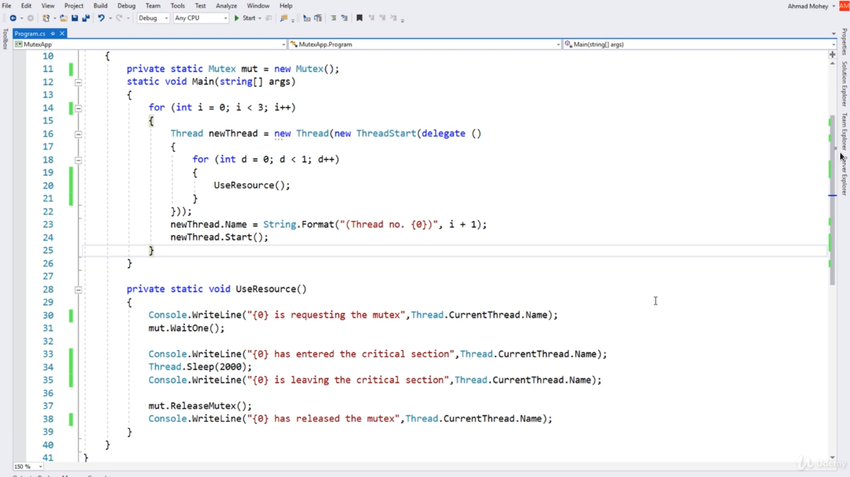
Task: Open the Tools menu
Action: click(178, 6)
